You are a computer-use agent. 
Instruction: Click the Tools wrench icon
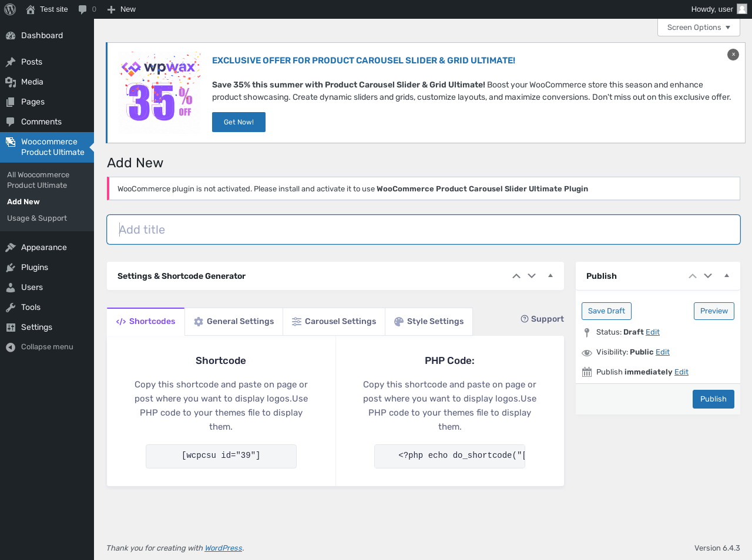click(x=11, y=307)
